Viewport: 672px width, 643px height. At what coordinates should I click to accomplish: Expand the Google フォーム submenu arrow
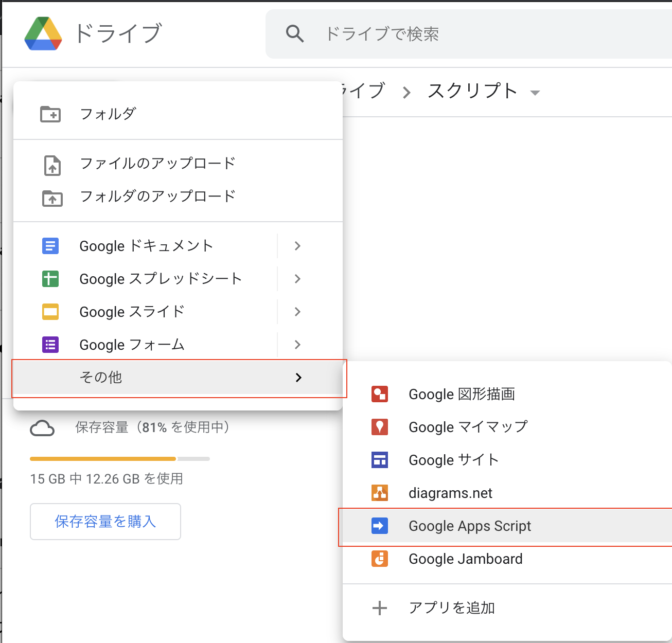point(297,345)
